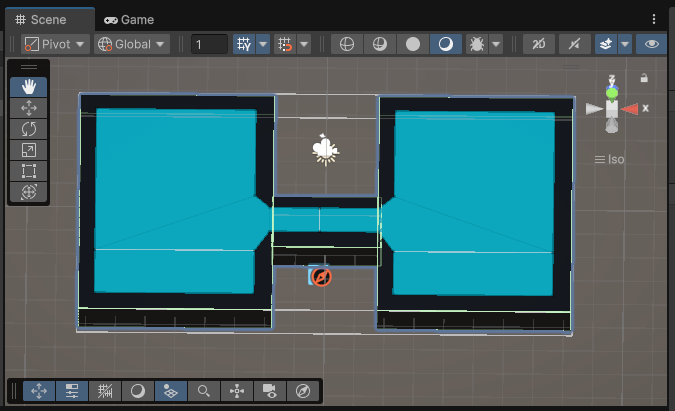Open the Global handle rotation dropdown
Screen dimensions: 675x411
point(131,44)
